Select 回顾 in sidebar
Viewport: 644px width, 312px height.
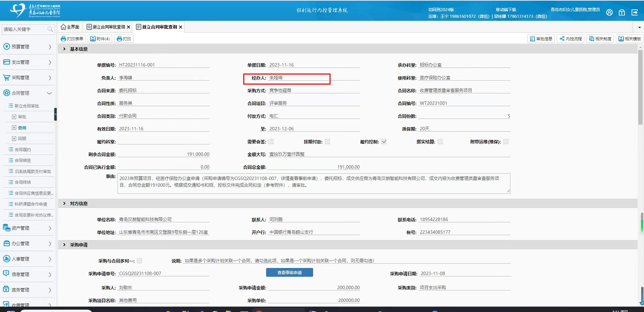coord(22,138)
